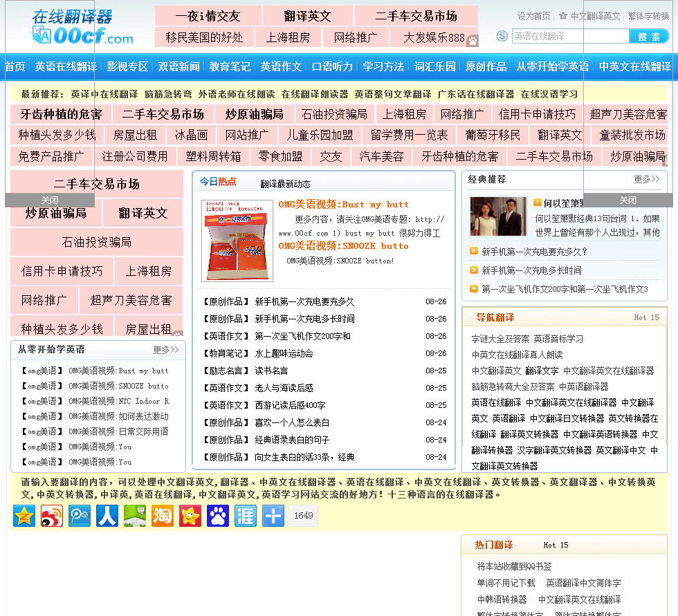The height and width of the screenshot is (616, 678).
Task: Open the 汽车美容 ad link
Action: pyautogui.click(x=381, y=156)
